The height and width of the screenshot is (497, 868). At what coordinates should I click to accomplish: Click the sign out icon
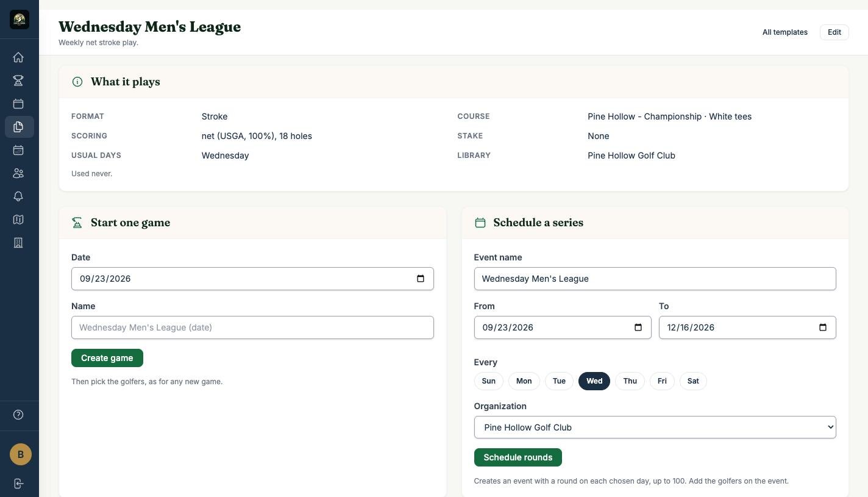tap(18, 484)
